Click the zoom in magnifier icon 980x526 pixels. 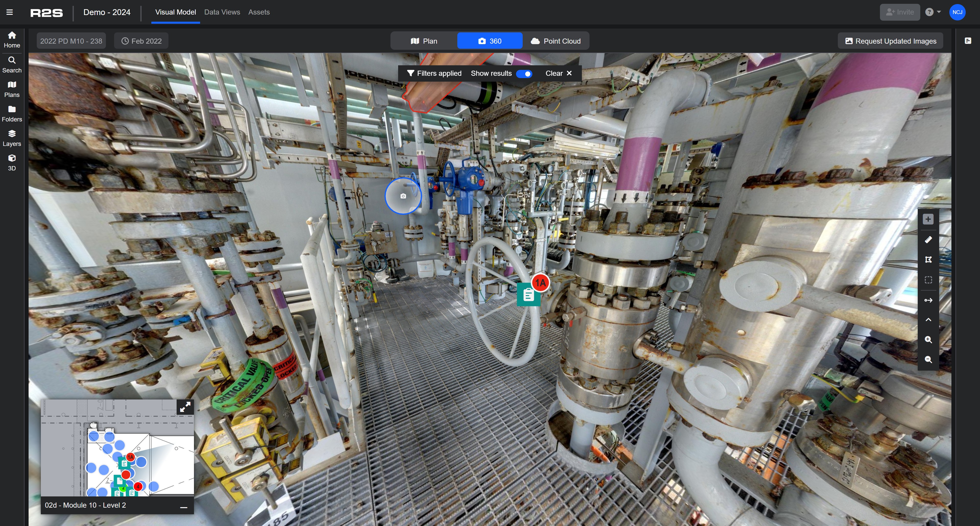[928, 340]
